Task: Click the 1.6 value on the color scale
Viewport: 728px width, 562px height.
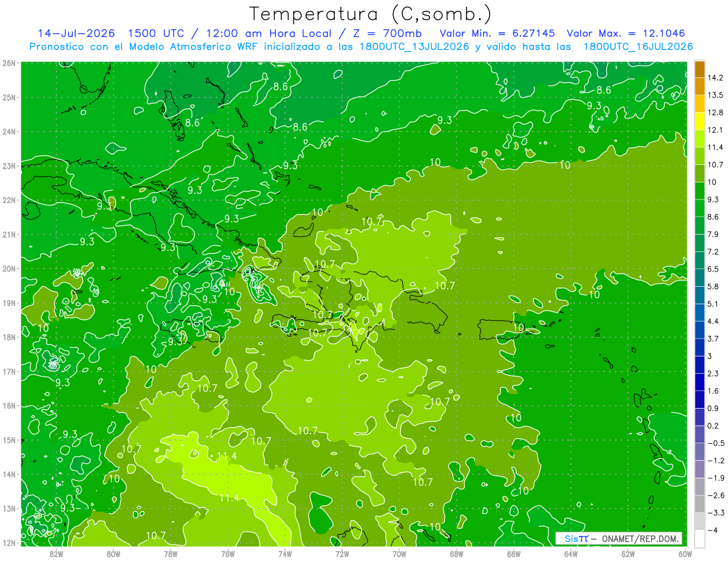Action: [x=712, y=391]
